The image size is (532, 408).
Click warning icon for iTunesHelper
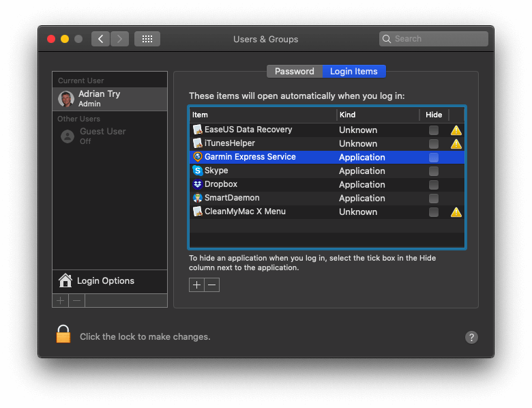456,144
